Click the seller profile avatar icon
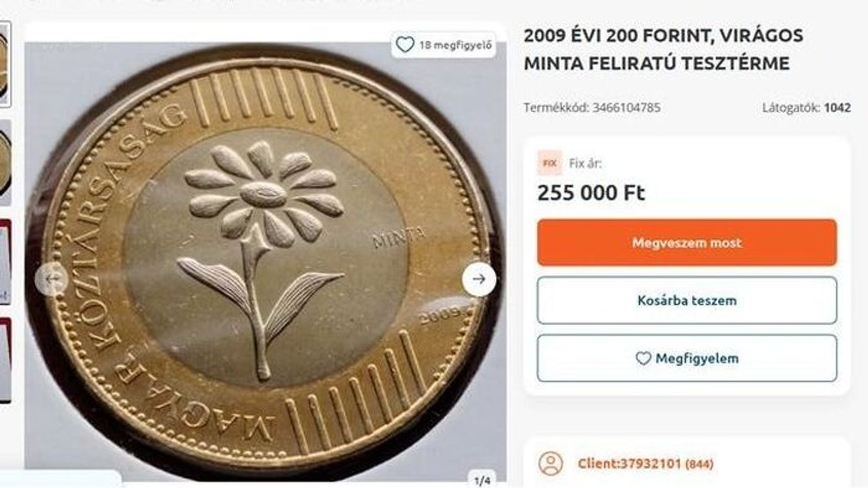 (550, 464)
